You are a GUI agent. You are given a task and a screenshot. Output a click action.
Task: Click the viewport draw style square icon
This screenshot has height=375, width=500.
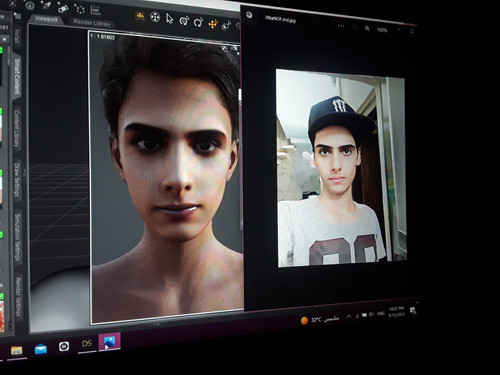(x=225, y=49)
